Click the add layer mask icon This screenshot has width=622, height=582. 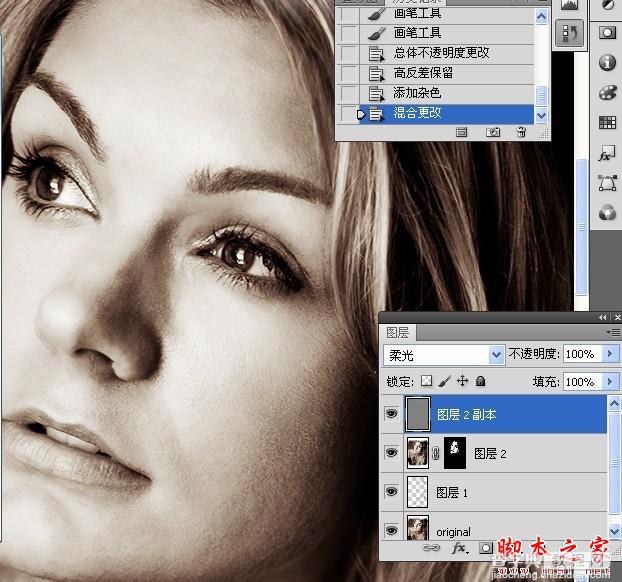point(486,548)
